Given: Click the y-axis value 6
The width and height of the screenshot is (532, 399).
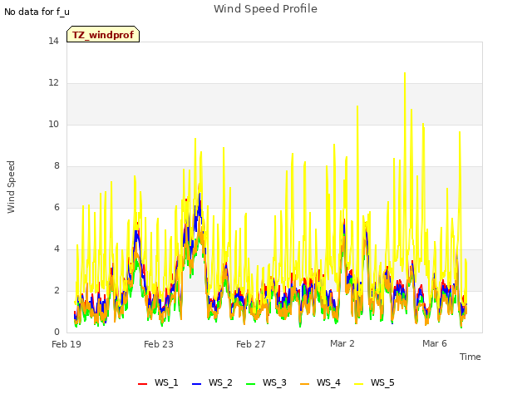Looking at the screenshot, I should 57,207.
